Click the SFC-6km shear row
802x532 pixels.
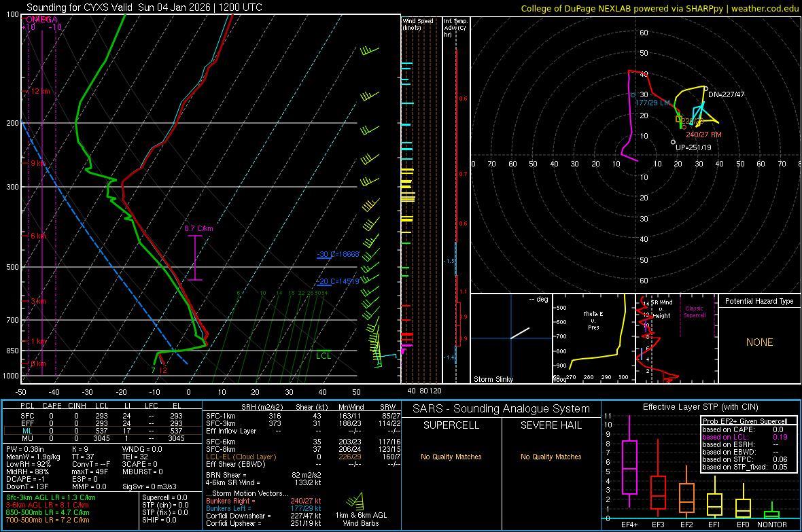[x=303, y=442]
